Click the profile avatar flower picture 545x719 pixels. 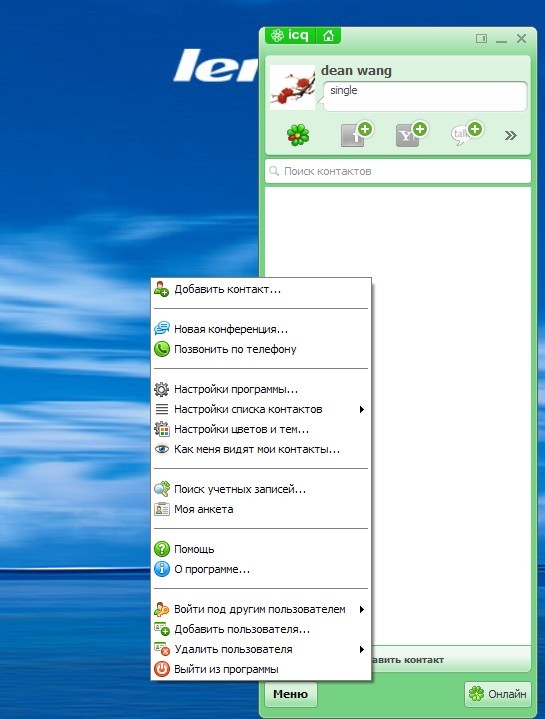click(x=292, y=87)
